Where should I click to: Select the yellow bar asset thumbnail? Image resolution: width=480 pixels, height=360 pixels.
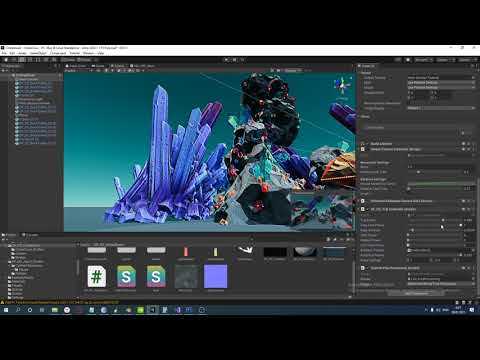click(215, 252)
